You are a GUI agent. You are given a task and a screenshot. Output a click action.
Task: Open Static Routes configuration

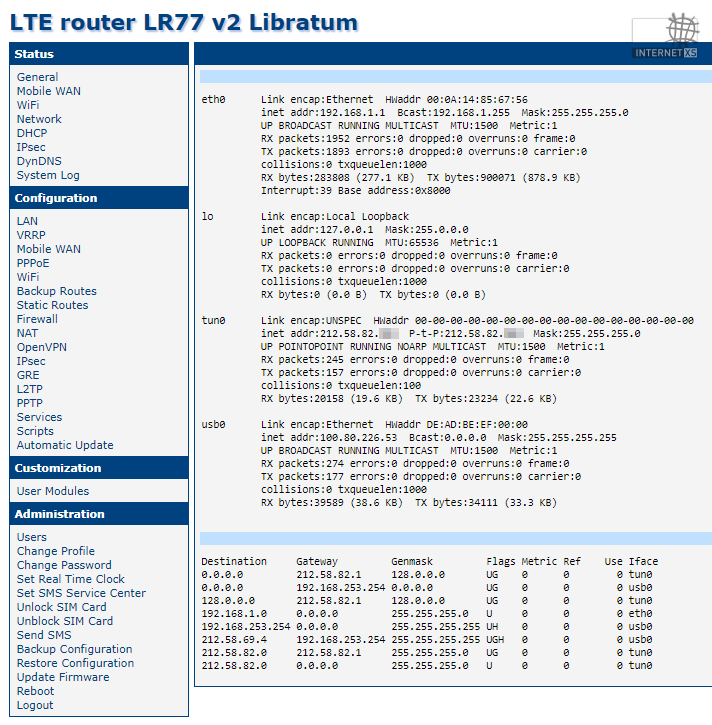point(52,305)
